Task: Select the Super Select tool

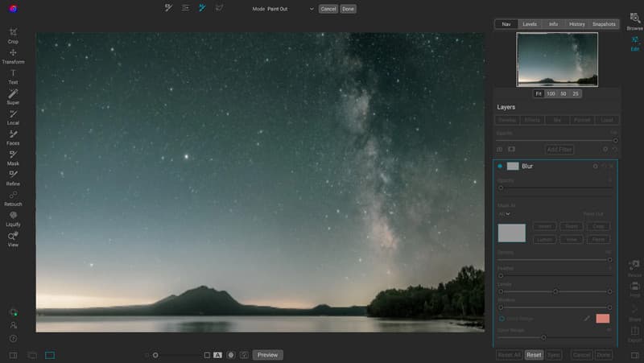Action: click(13, 97)
